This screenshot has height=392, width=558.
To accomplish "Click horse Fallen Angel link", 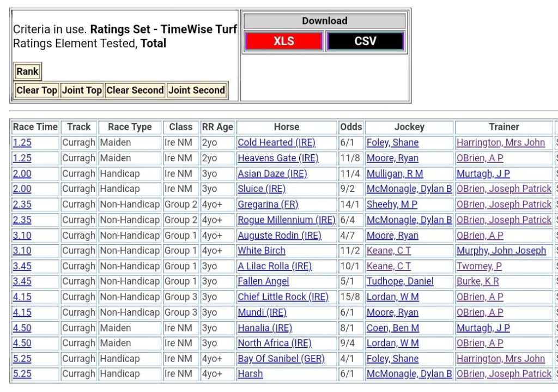I will pos(263,282).
